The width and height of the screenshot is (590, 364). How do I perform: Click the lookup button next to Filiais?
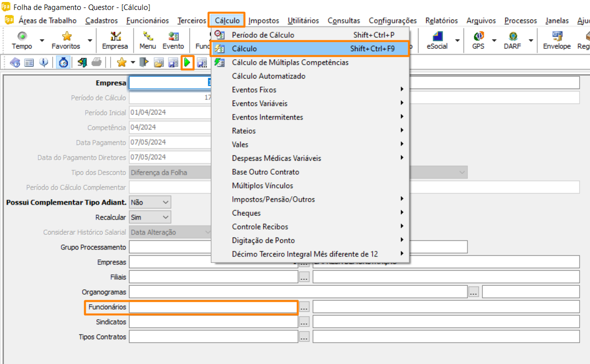point(304,277)
